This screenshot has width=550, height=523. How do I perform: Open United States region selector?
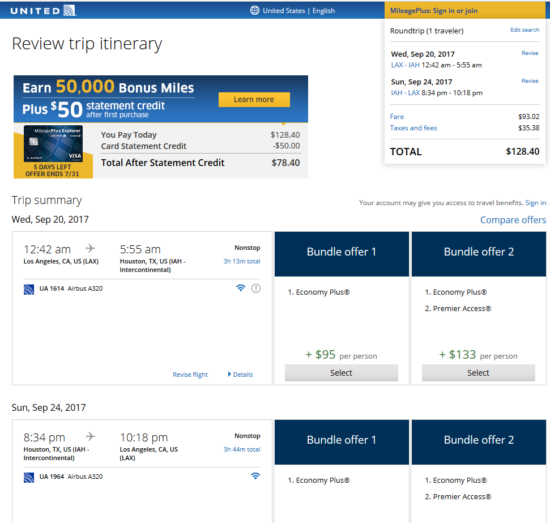(284, 11)
